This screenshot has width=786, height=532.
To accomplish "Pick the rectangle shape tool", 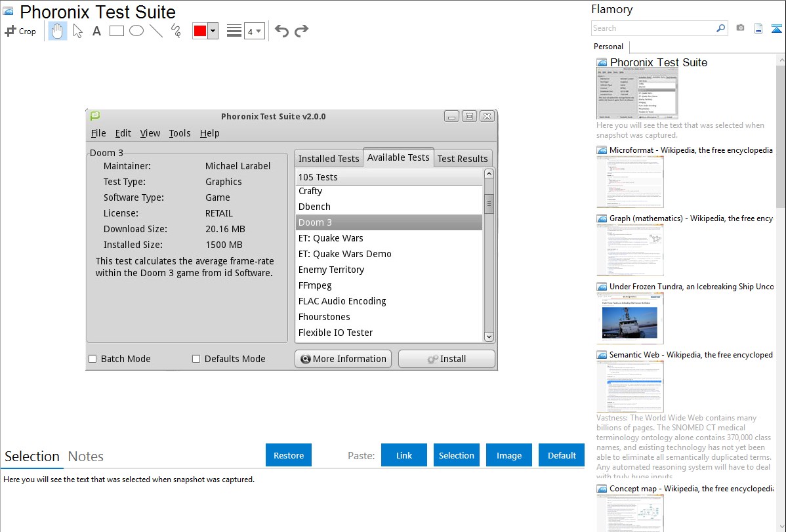I will [x=116, y=31].
